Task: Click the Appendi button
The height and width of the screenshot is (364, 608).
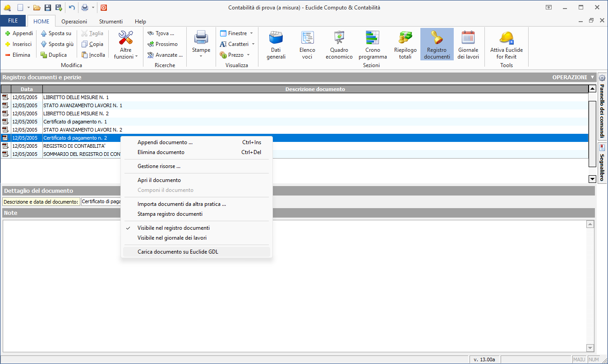Action: click(x=18, y=33)
